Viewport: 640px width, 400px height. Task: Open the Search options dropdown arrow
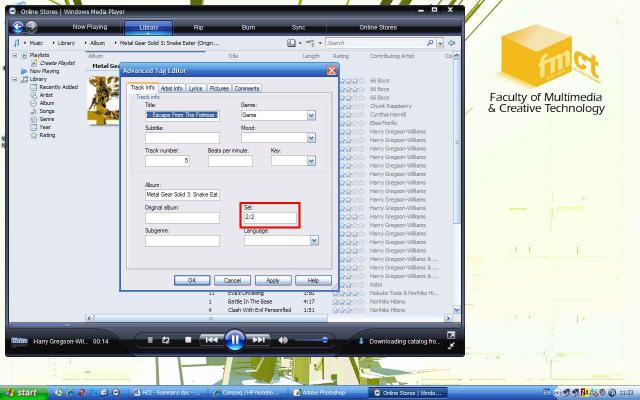click(440, 43)
